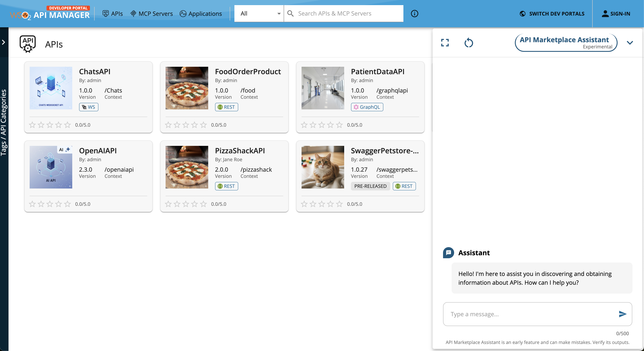Give PatientDataAPI one star
Viewport: 644px width, 351px height.
point(304,125)
